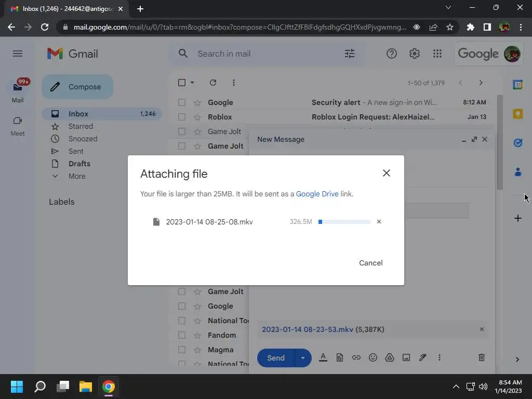The width and height of the screenshot is (532, 399).
Task: Refresh the inbox
Action: pyautogui.click(x=212, y=83)
